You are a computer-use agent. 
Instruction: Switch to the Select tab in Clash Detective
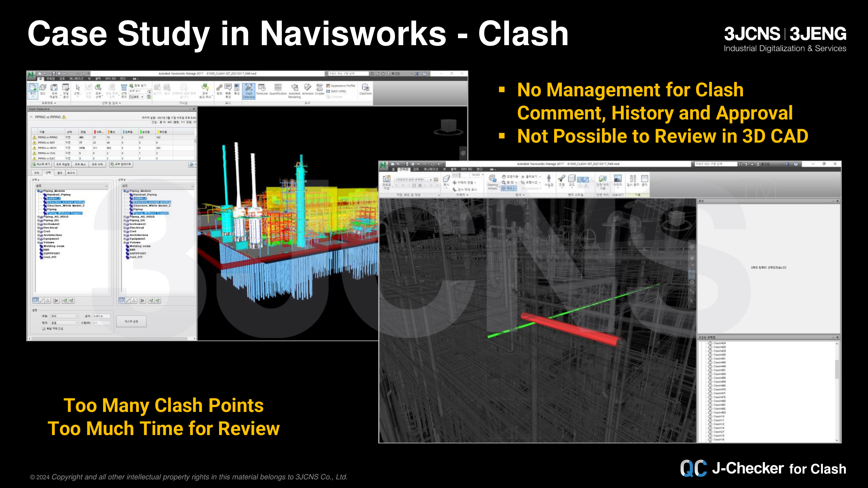tap(48, 173)
